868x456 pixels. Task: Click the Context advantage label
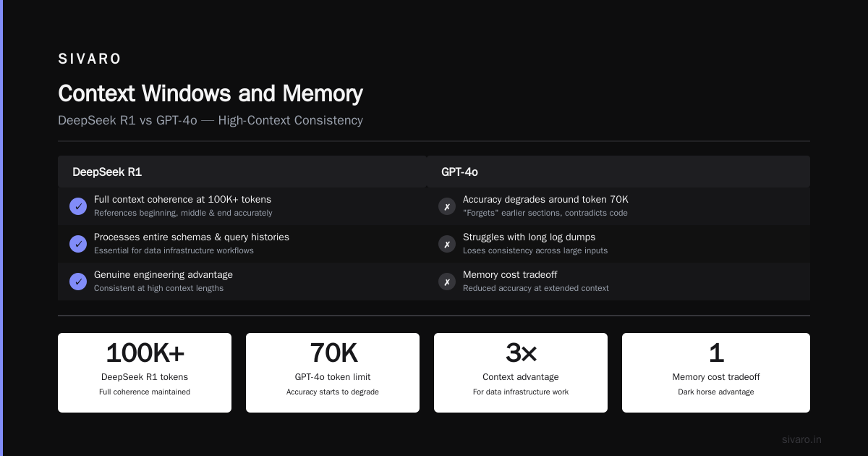tap(521, 377)
